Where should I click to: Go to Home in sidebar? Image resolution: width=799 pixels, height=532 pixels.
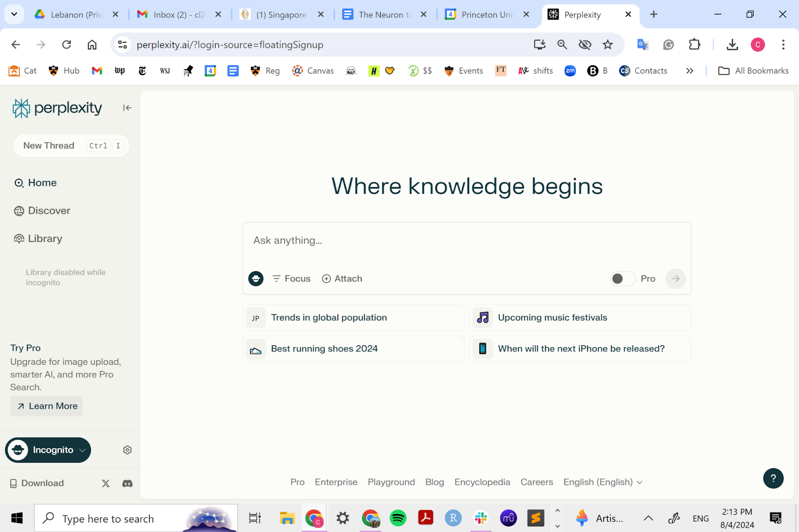[35, 183]
